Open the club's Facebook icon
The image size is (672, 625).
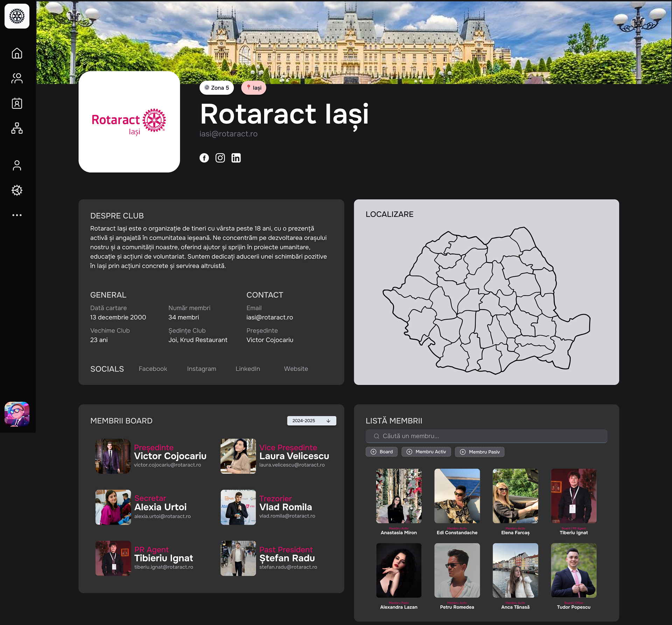click(x=204, y=158)
